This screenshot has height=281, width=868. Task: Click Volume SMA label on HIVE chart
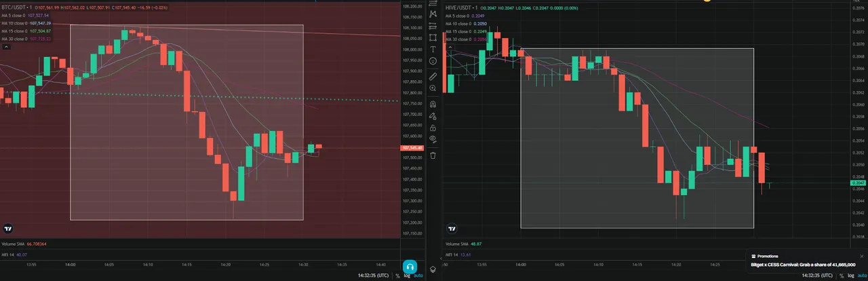click(x=456, y=244)
